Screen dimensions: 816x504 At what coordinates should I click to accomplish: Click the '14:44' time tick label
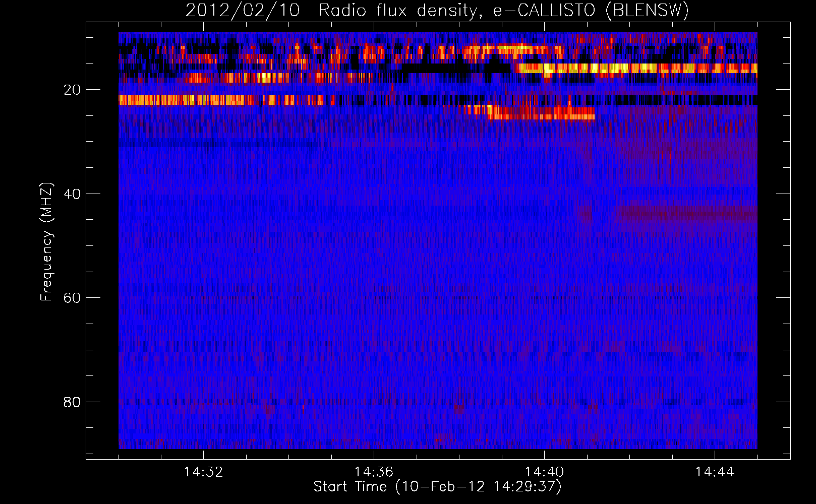(715, 472)
